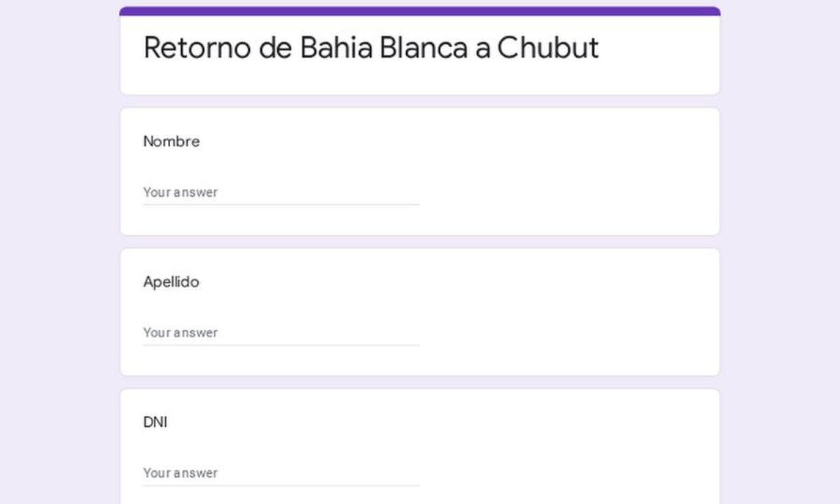Click the underline beneath the Nombre field
840x504 pixels.
coord(281,204)
